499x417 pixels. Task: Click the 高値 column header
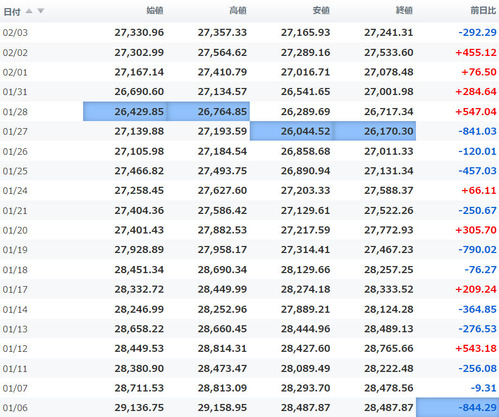238,11
